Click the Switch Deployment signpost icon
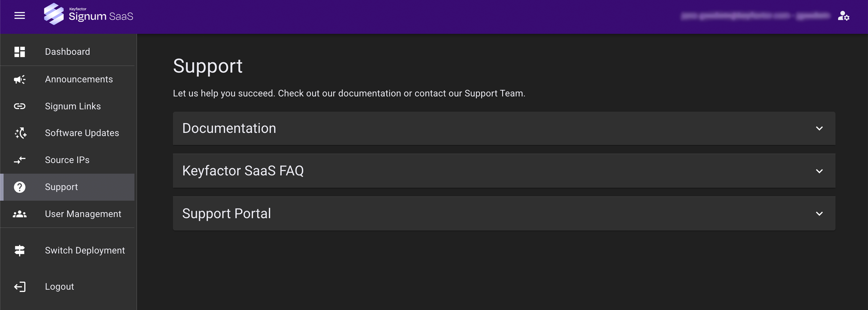 coord(20,250)
